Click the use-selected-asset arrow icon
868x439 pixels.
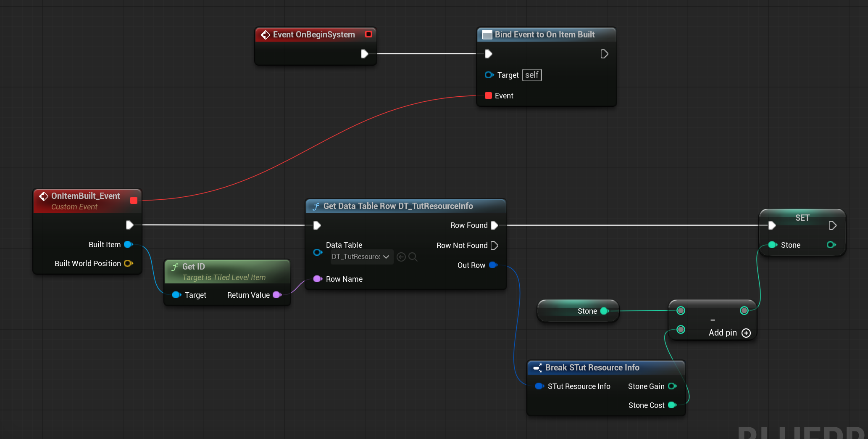pyautogui.click(x=401, y=257)
